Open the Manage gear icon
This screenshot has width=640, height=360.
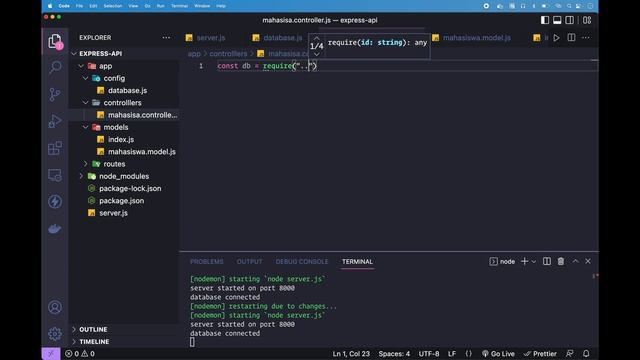[55, 334]
